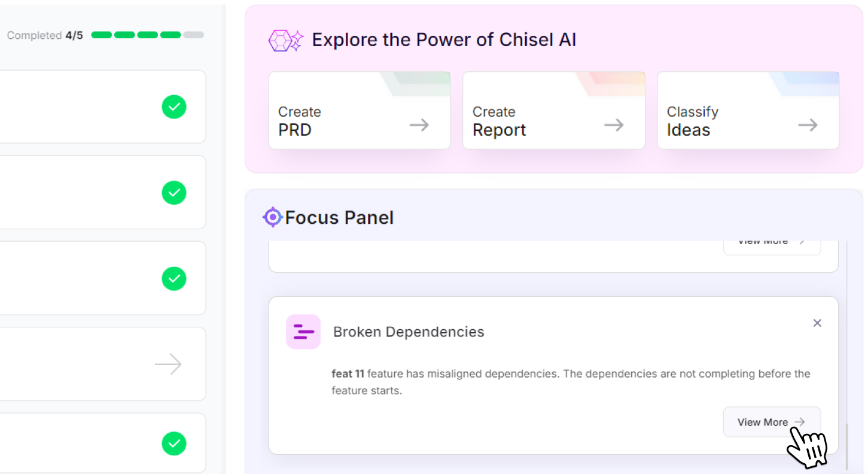This screenshot has height=474, width=868.
Task: Click the Focus Panel scrollbar
Action: click(846, 446)
